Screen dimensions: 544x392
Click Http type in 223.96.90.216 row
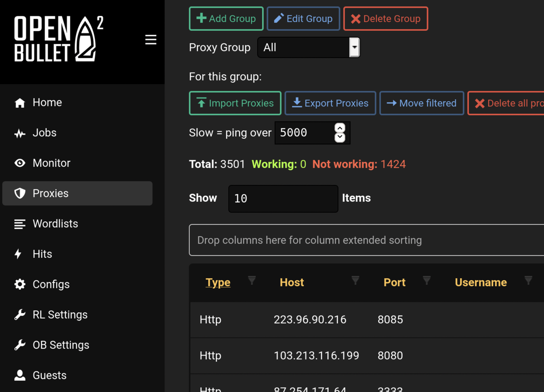pos(210,319)
